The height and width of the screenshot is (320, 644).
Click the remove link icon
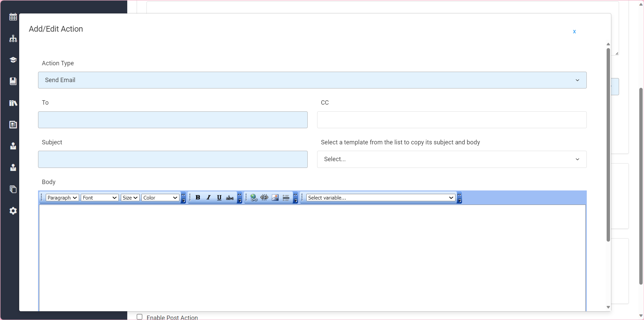click(265, 198)
